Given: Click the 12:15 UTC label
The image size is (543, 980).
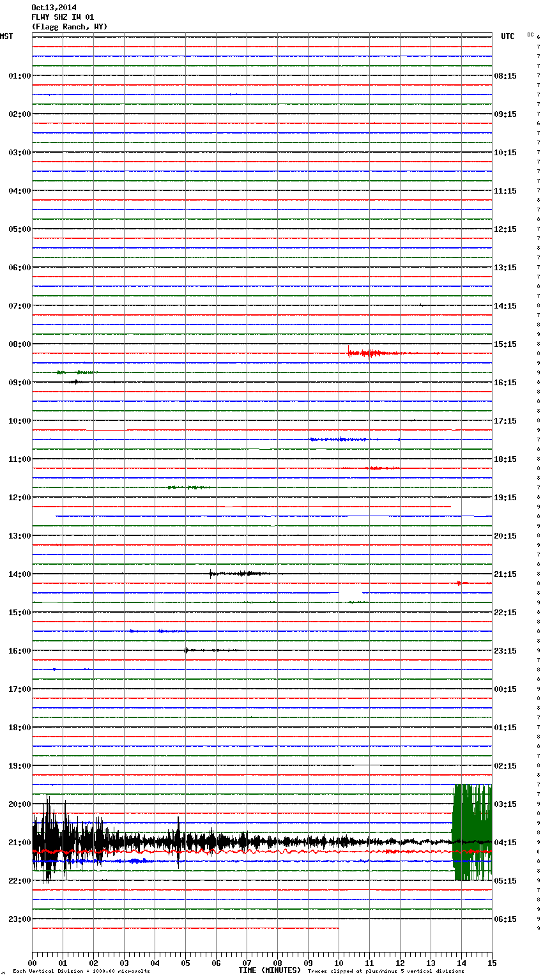Looking at the screenshot, I should 505,229.
